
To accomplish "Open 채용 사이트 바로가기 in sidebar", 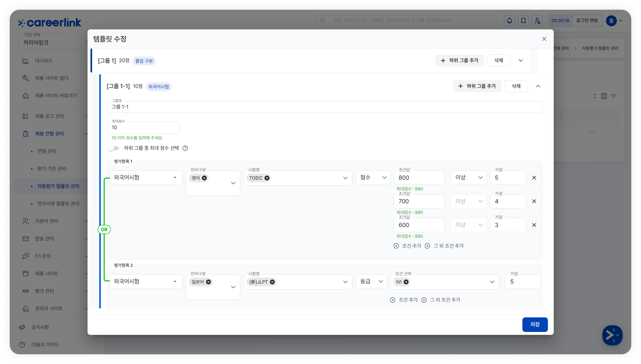I will tap(50, 95).
